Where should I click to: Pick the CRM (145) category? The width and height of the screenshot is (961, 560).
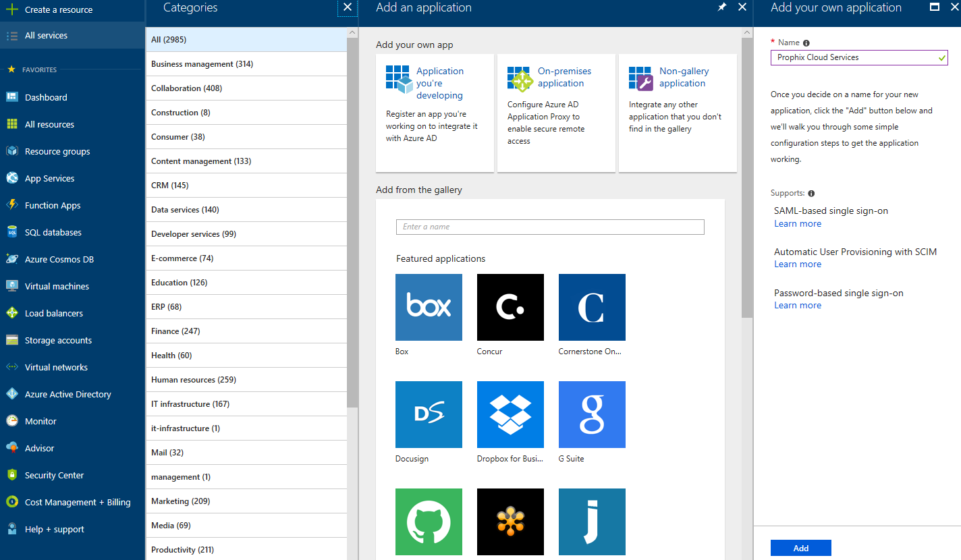246,186
